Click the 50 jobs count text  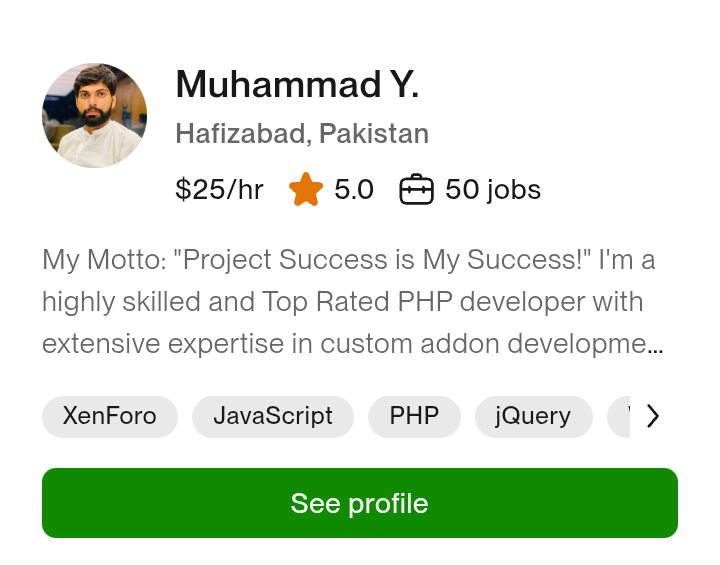pos(493,189)
